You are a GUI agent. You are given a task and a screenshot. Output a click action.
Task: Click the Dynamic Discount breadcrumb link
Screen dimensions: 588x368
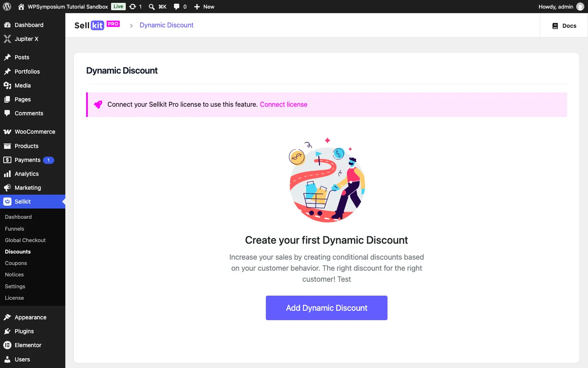(x=167, y=25)
